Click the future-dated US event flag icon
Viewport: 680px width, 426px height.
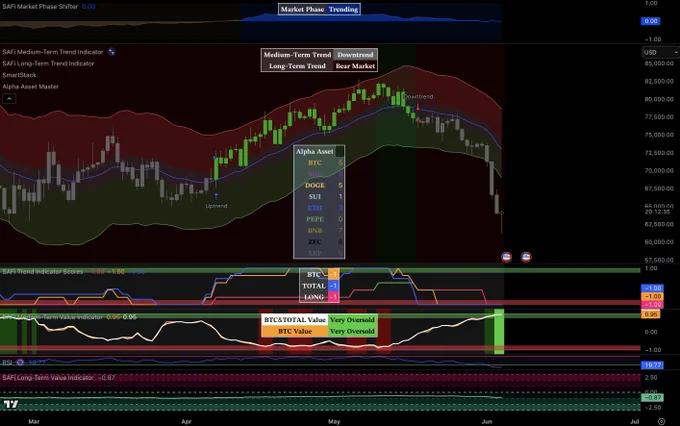click(526, 257)
